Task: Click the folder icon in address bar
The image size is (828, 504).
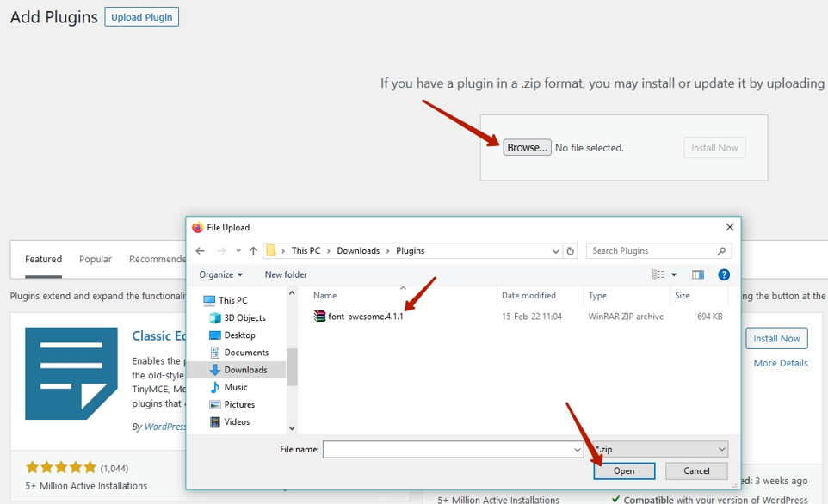Action: pyautogui.click(x=271, y=250)
